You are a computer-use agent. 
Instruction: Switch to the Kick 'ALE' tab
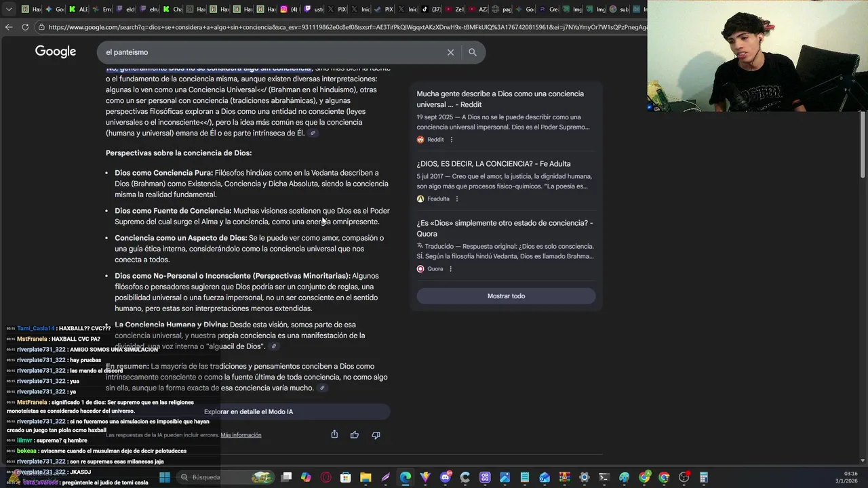click(78, 9)
